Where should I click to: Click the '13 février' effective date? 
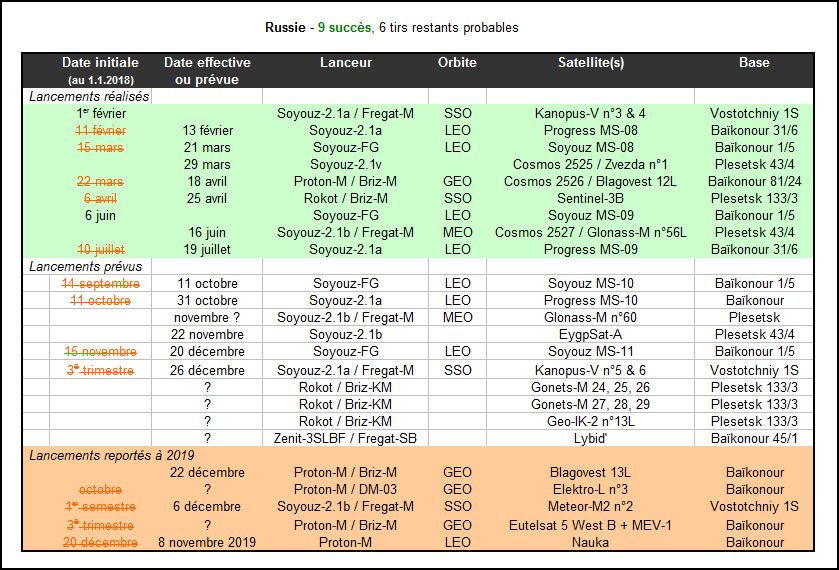coord(208,131)
